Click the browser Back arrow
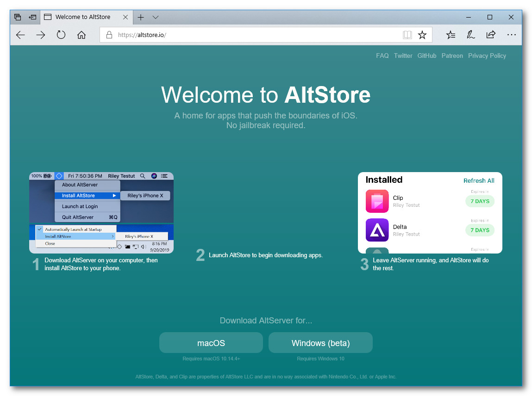This screenshot has width=532, height=396. tap(20, 35)
